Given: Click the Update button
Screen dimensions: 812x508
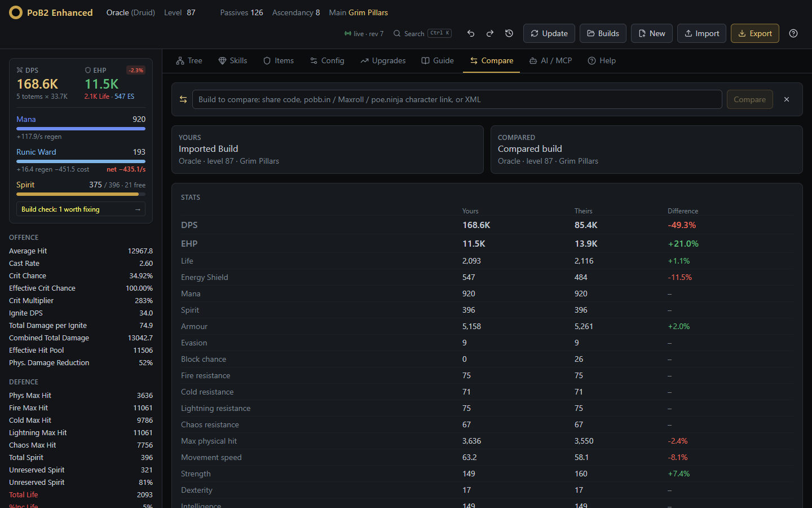Looking at the screenshot, I should [x=549, y=33].
